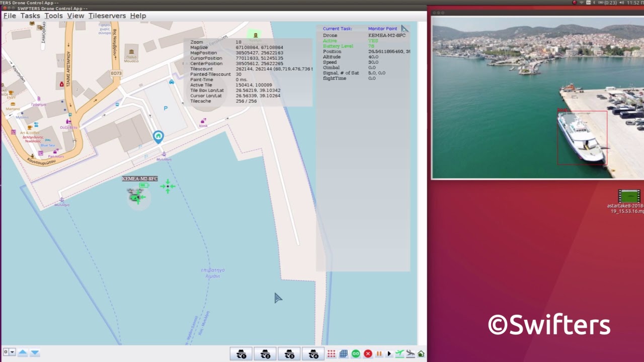Screen dimensions: 644x362
Task: Click the Altitude value 40.0
Action: tap(373, 57)
